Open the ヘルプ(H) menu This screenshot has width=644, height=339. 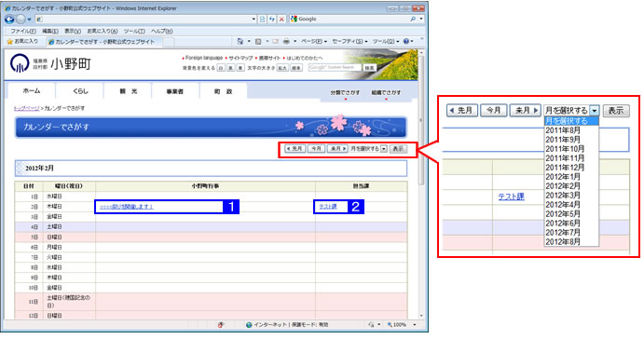162,31
